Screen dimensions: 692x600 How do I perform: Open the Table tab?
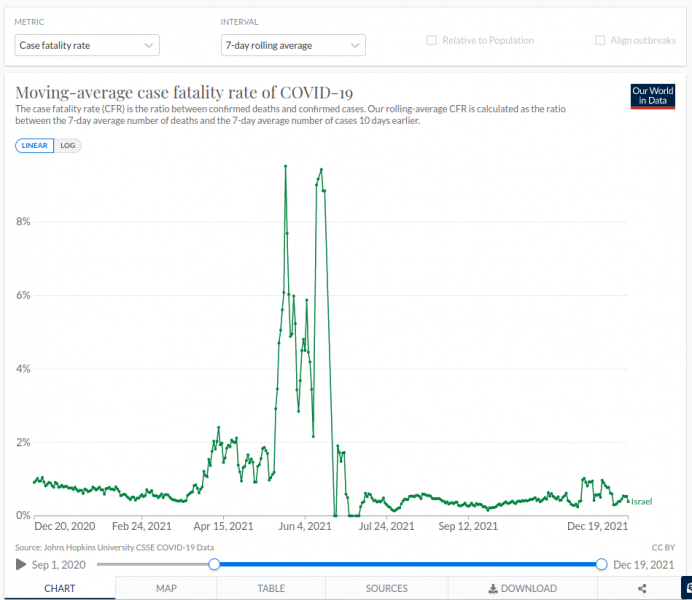coord(271,589)
